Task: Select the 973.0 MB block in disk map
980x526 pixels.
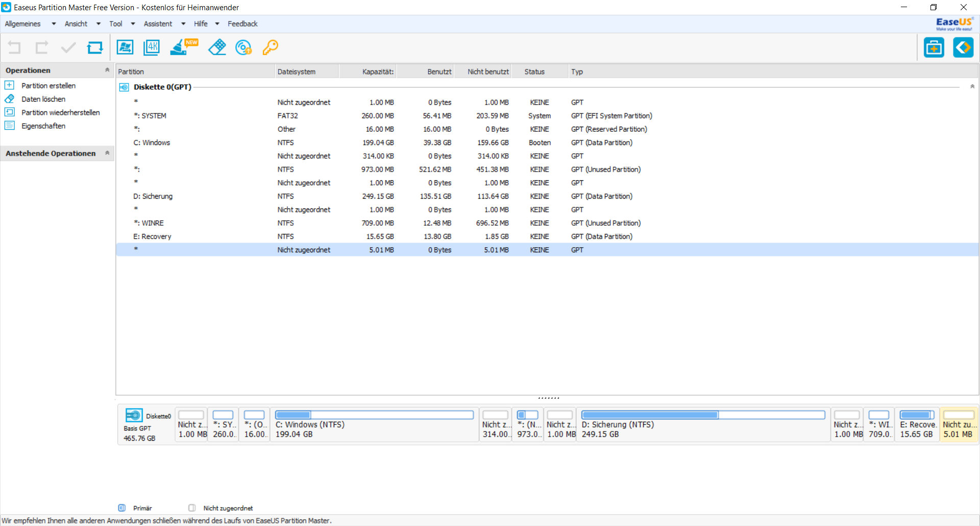Action: click(528, 424)
